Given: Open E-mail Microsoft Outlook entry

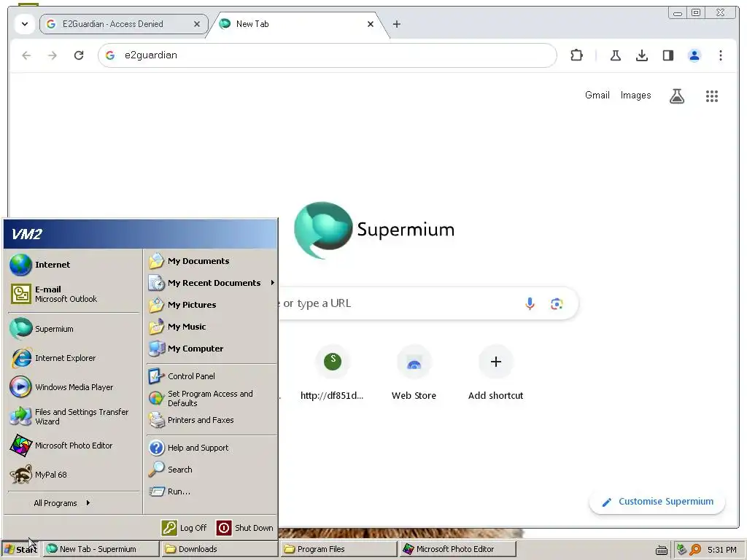Looking at the screenshot, I should tap(73, 294).
